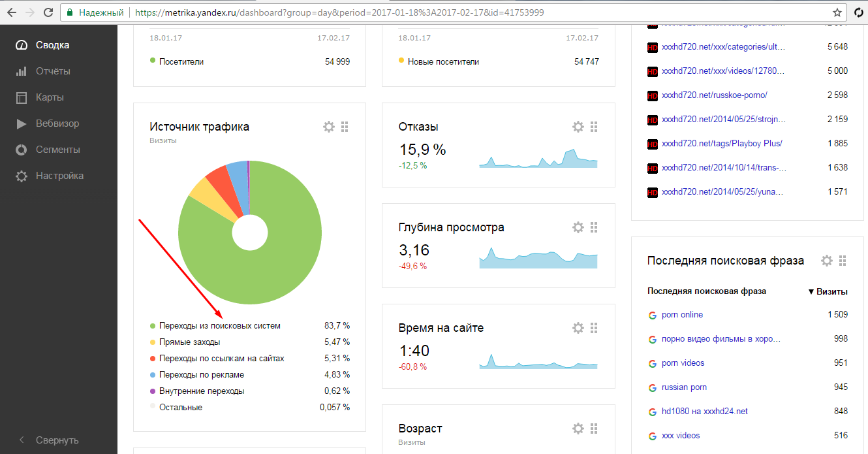Viewport: 868px width, 454px height.
Task: Open Отчёты section in sidebar
Action: click(53, 71)
